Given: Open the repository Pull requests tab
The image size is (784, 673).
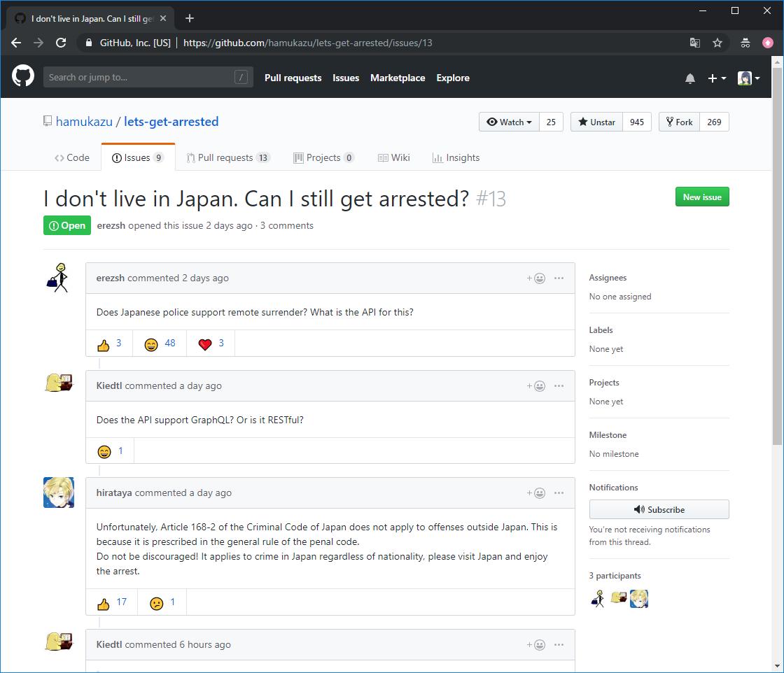Looking at the screenshot, I should click(228, 158).
